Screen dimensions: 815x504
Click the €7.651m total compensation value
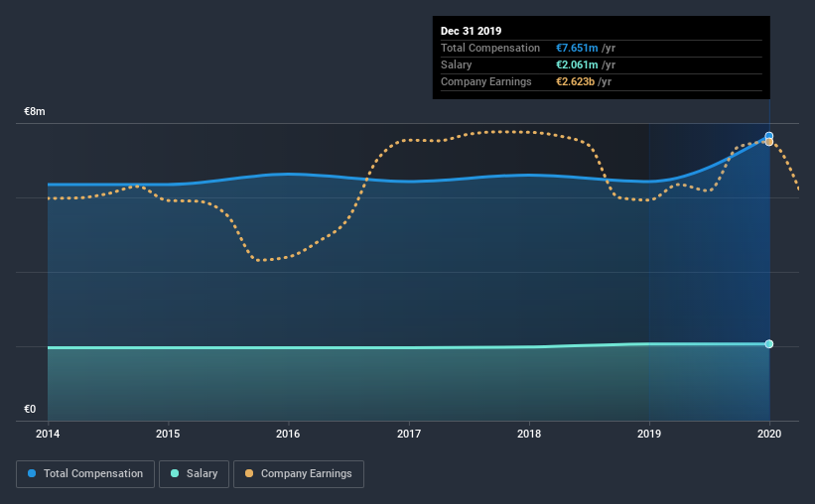tap(577, 48)
